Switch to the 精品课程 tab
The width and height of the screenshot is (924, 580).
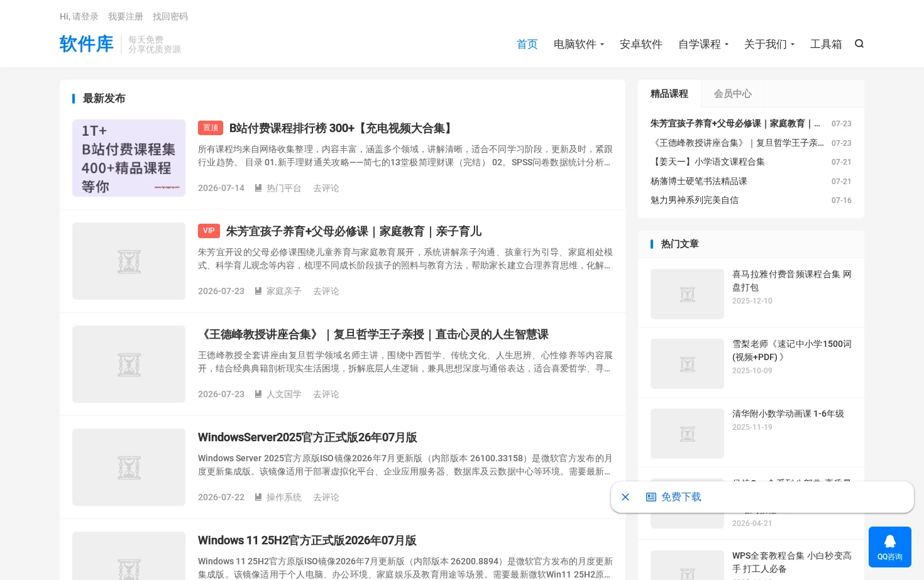coord(669,94)
